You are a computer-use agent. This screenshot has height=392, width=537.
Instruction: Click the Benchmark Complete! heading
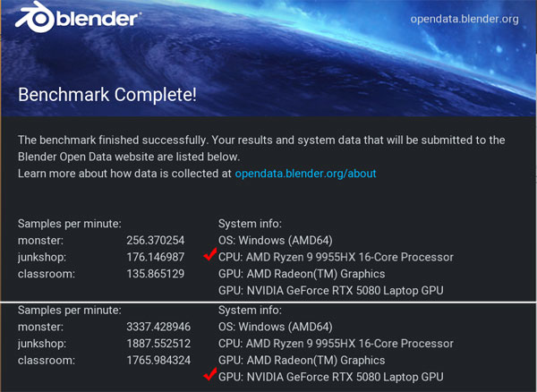(x=107, y=95)
